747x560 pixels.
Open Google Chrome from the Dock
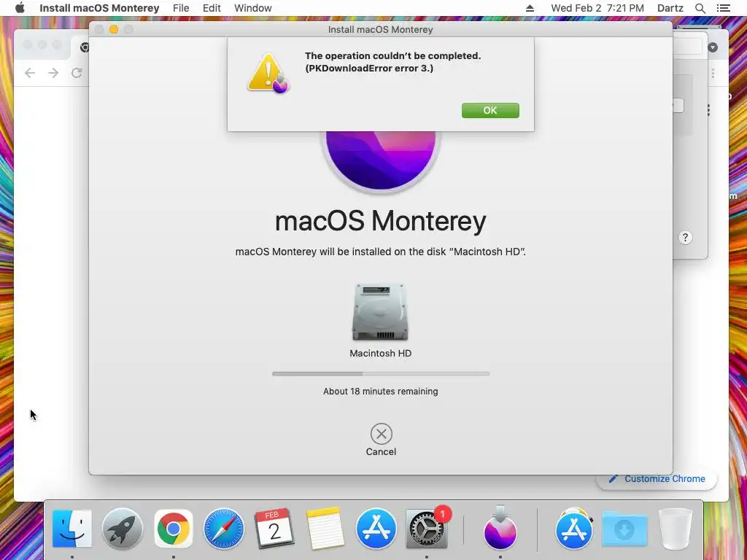coord(174,529)
